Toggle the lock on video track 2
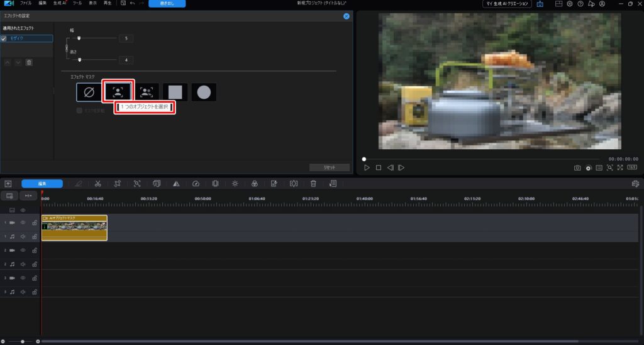 [x=35, y=251]
